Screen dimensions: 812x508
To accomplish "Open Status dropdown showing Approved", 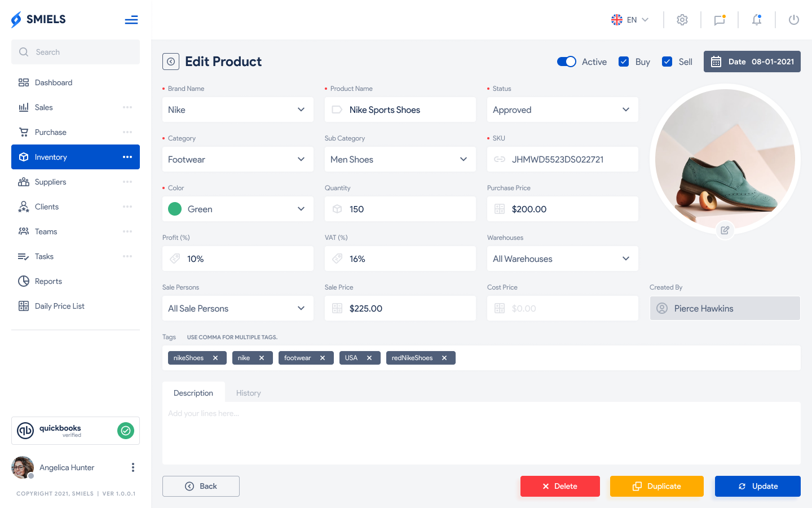I will [x=563, y=110].
